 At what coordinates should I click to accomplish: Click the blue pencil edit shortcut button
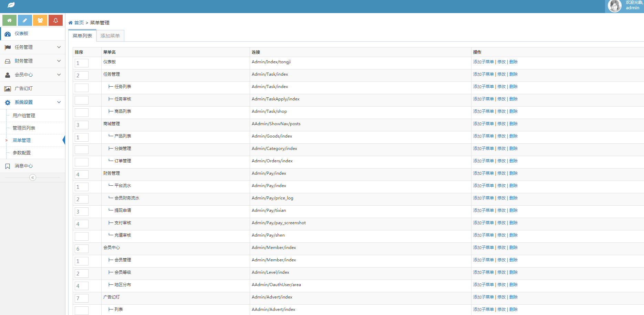25,20
